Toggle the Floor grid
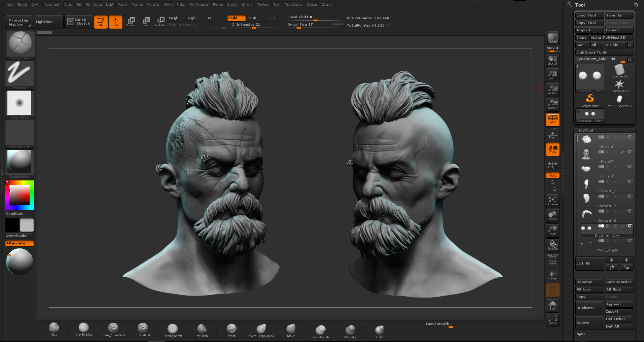Viewport: 644px width, 342px height. [x=552, y=135]
